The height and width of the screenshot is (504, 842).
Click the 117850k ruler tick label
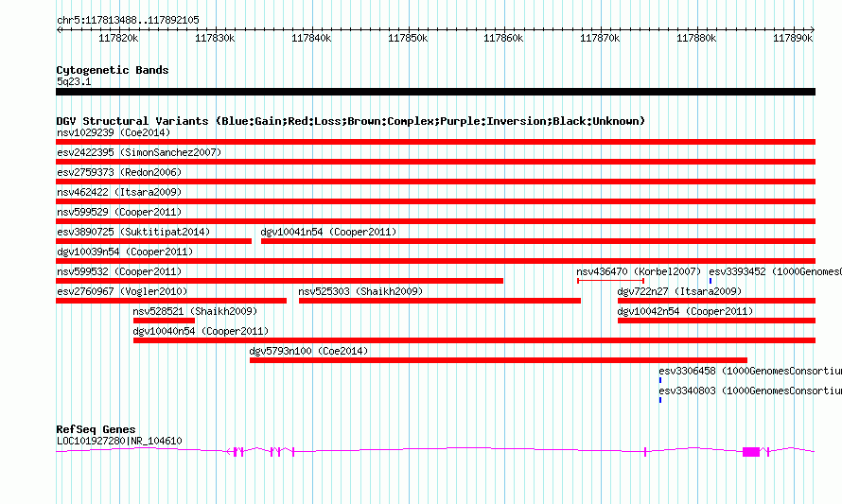tap(408, 38)
